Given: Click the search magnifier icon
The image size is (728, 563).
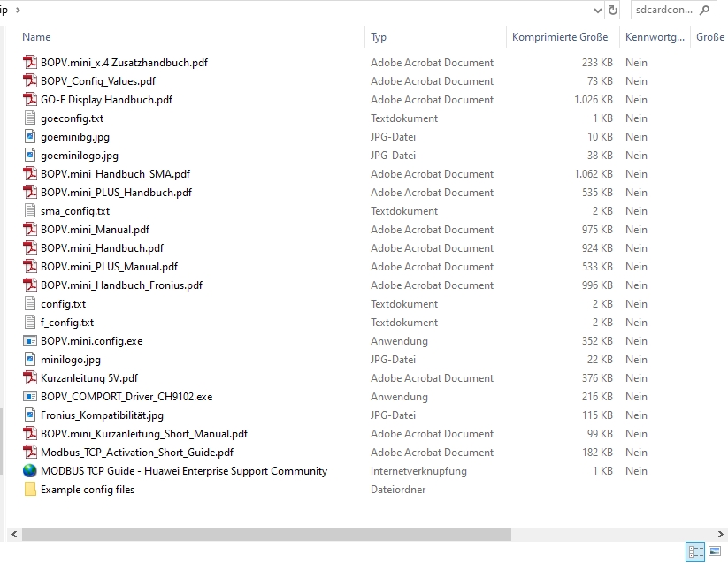Looking at the screenshot, I should pyautogui.click(x=705, y=10).
